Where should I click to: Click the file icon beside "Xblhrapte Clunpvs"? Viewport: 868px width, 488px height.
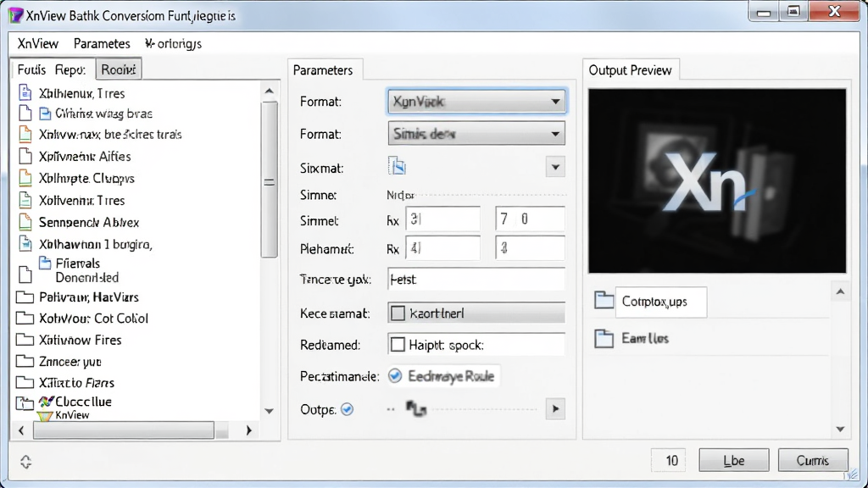tap(25, 178)
